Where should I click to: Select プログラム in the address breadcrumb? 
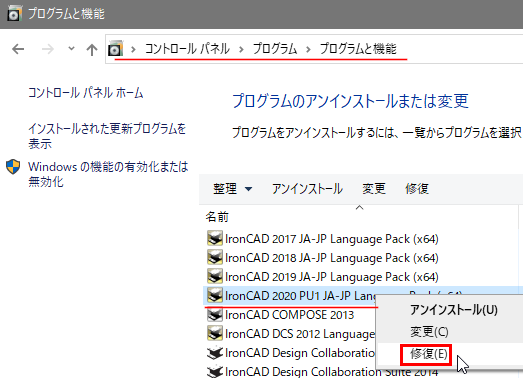275,49
